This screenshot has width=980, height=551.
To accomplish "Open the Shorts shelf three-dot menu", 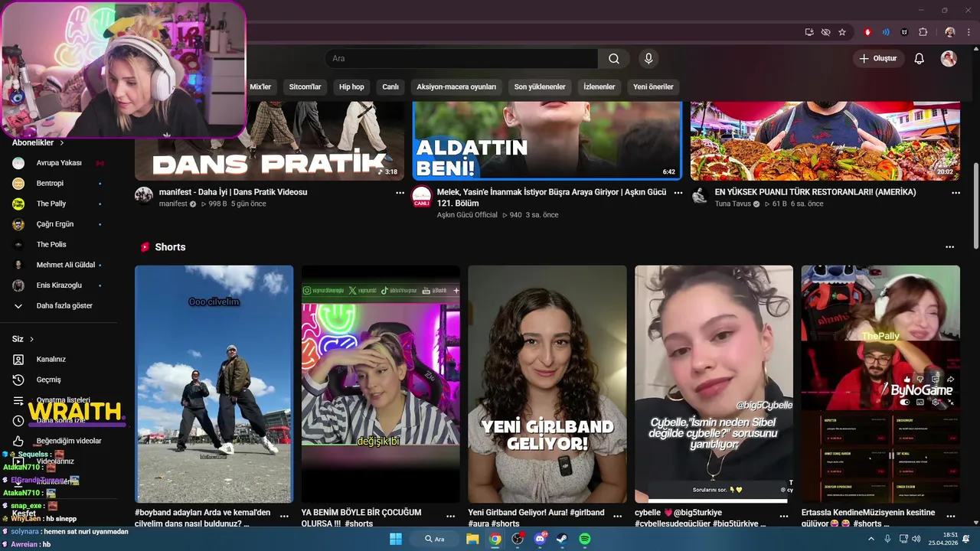I will click(x=949, y=247).
